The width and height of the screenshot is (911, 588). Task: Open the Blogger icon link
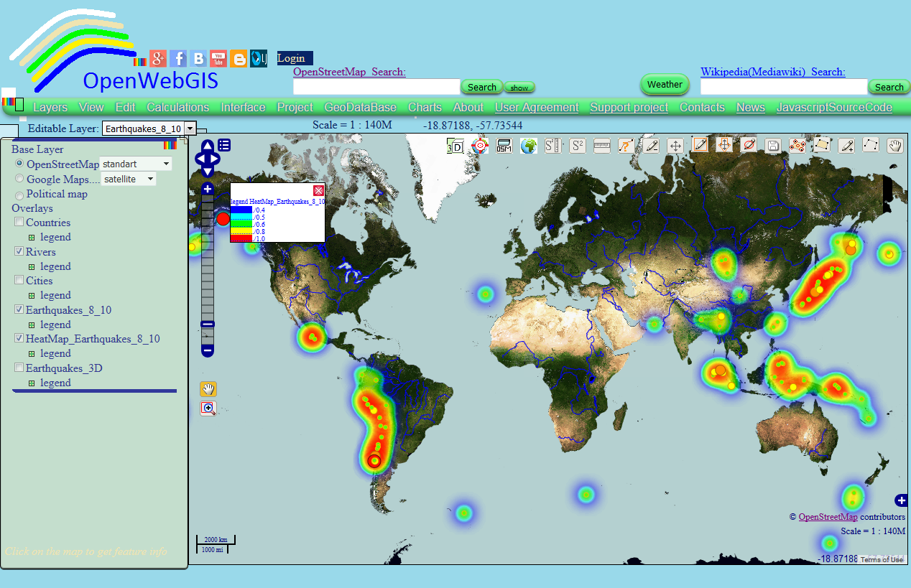pos(239,59)
